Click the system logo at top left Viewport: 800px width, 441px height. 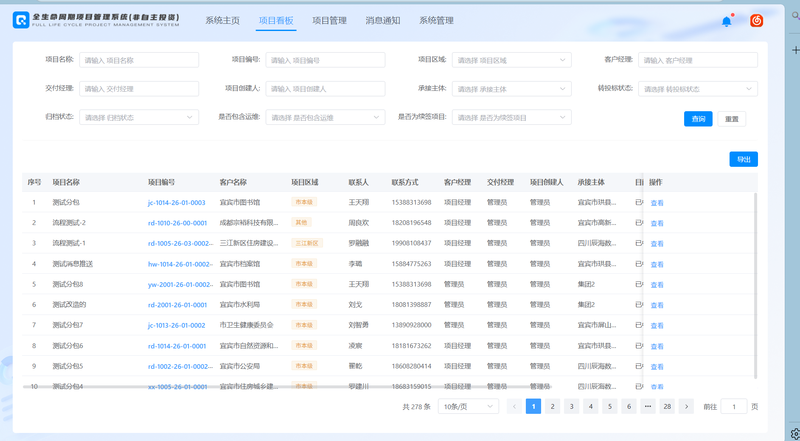click(x=20, y=20)
